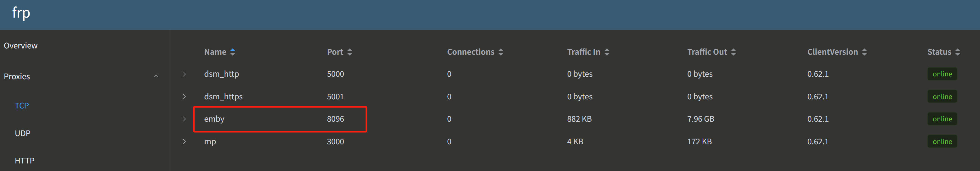The image size is (980, 171).
Task: Collapse the Proxies sidebar menu
Action: click(156, 76)
